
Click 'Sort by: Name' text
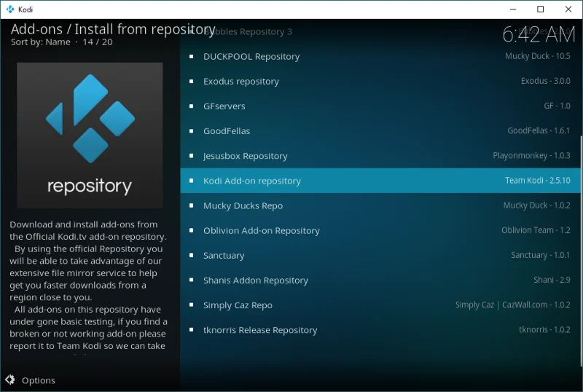tap(41, 42)
